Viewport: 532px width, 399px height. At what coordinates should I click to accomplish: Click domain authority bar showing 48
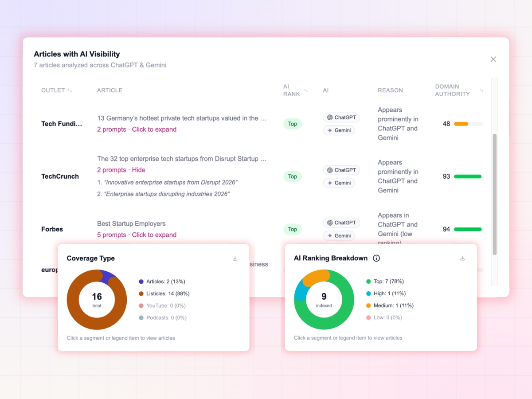tap(469, 124)
